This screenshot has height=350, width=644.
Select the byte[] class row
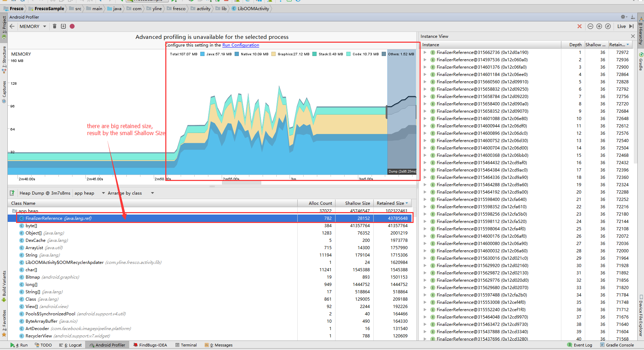pyautogui.click(x=210, y=226)
